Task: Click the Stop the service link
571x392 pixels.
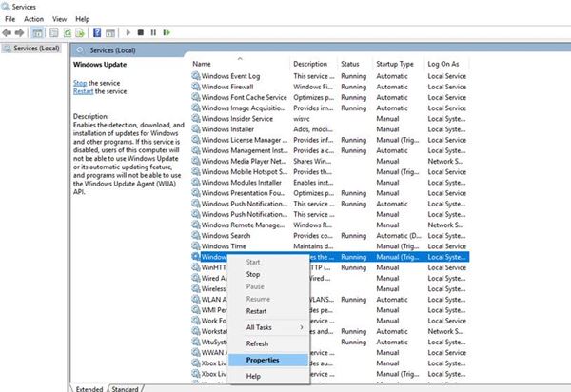Action: click(x=80, y=83)
